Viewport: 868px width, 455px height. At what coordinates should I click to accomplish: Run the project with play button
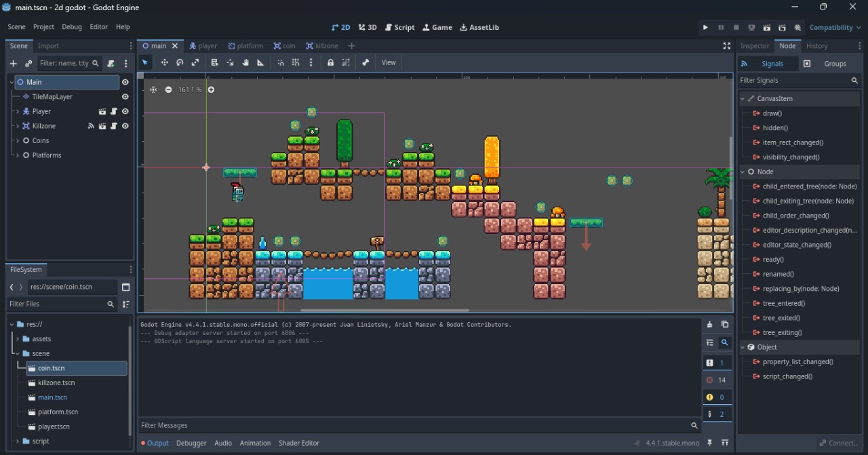705,28
